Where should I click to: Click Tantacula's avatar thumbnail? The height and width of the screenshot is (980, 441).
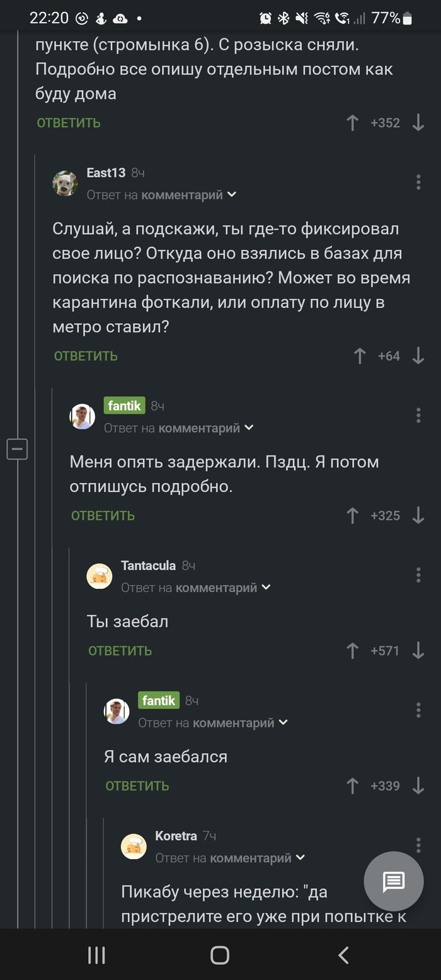click(x=99, y=576)
